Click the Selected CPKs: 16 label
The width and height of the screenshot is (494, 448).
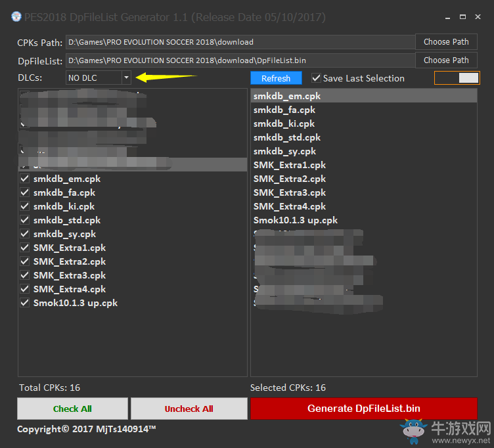(x=288, y=388)
